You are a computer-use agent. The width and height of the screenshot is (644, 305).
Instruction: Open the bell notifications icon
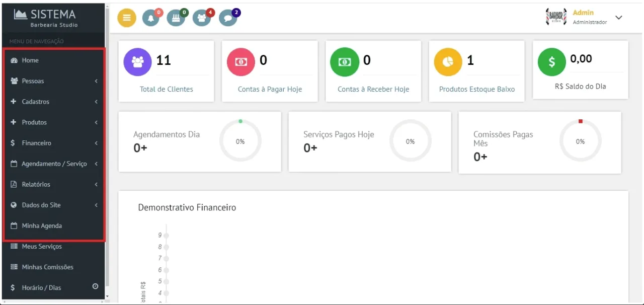click(151, 18)
